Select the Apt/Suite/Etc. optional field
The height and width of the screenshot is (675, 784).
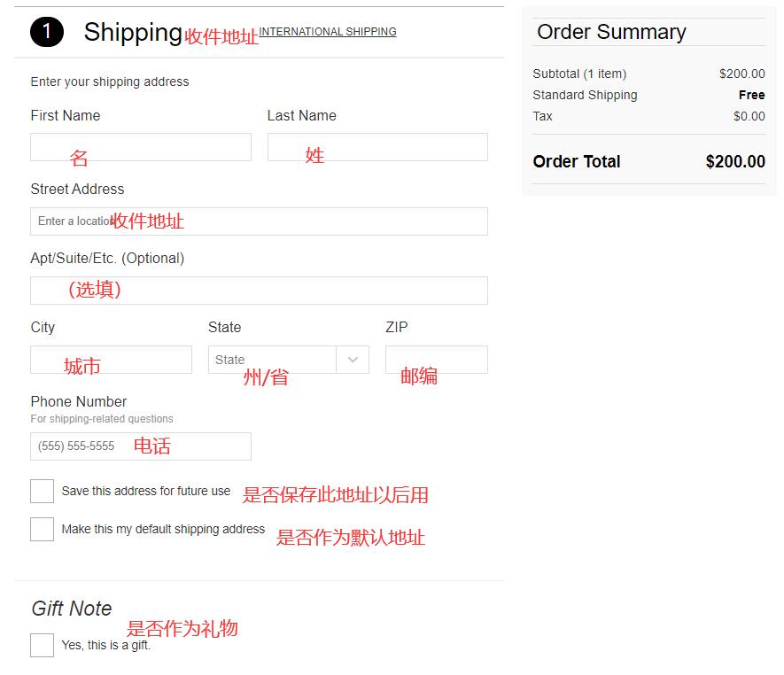click(259, 291)
